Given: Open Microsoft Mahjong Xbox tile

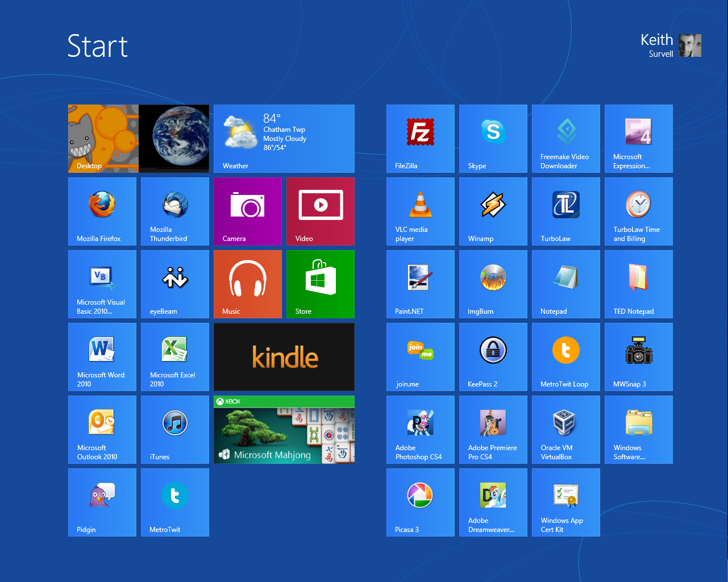Looking at the screenshot, I should pyautogui.click(x=284, y=430).
